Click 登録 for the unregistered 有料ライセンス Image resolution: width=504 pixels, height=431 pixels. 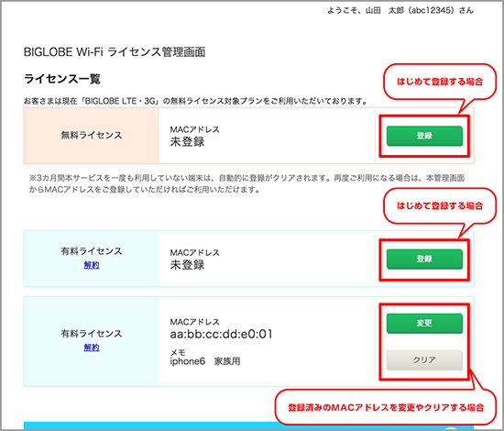coord(424,259)
